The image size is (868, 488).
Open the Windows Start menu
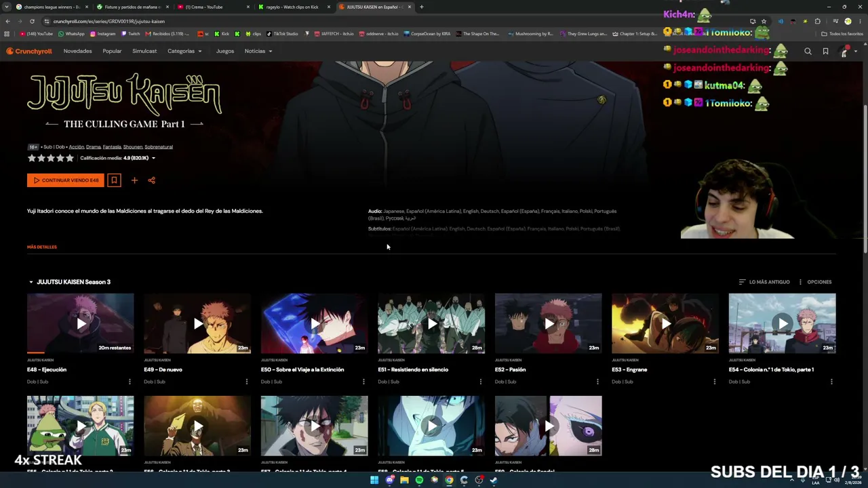[374, 481]
